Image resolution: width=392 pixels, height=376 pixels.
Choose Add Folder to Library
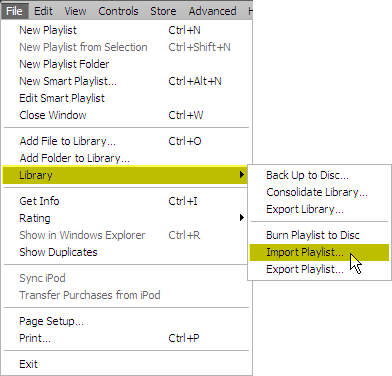[x=126, y=158]
